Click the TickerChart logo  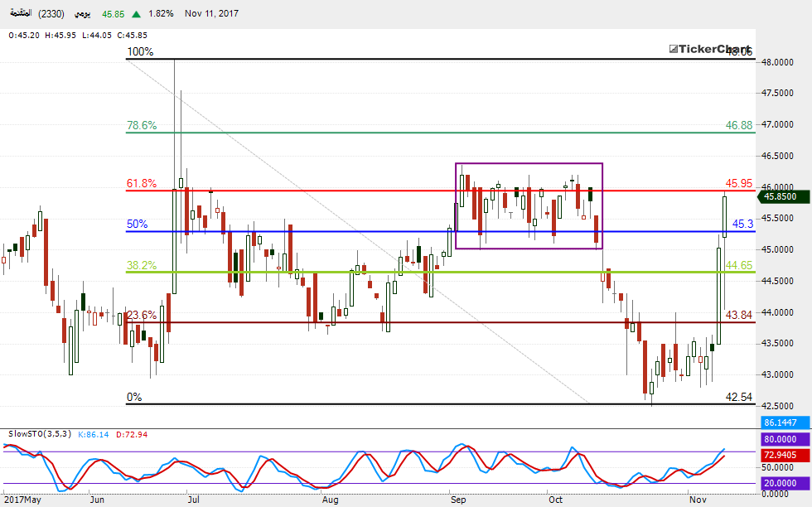click(709, 51)
